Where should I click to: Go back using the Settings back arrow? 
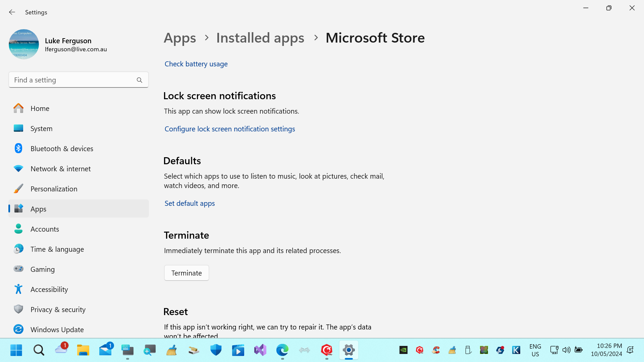[12, 12]
